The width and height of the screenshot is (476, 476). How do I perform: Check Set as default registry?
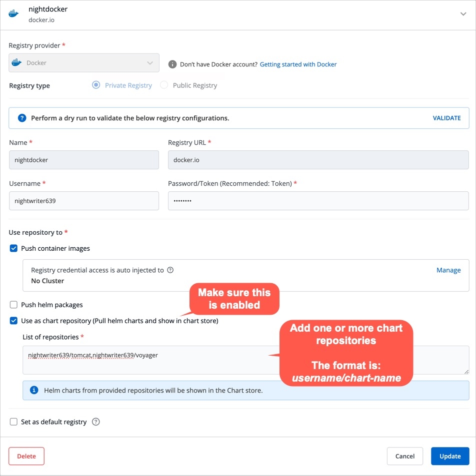coord(14,422)
